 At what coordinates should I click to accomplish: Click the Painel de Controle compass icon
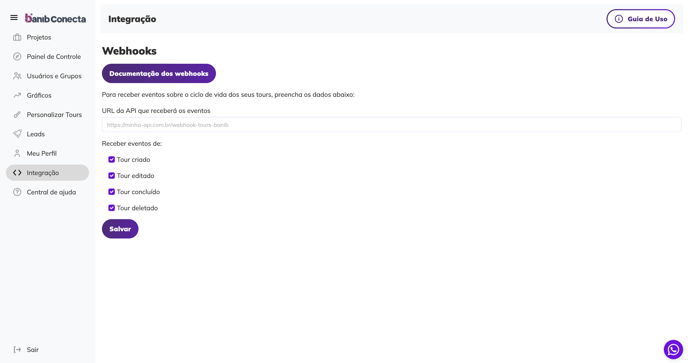coord(17,57)
